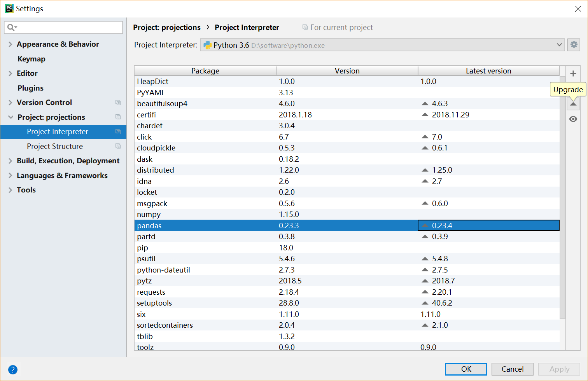This screenshot has width=588, height=381.
Task: Select the distributed package
Action: click(x=347, y=170)
